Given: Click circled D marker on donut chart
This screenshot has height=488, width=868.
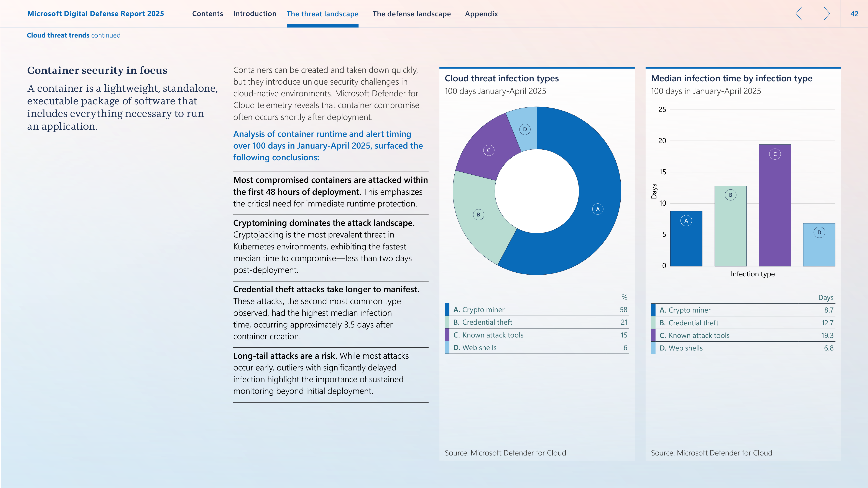Looking at the screenshot, I should (x=525, y=129).
